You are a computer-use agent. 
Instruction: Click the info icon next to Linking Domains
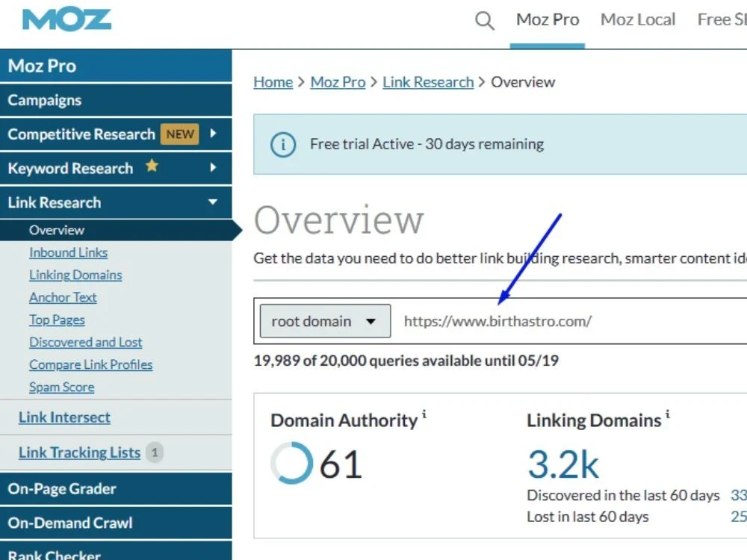(668, 414)
